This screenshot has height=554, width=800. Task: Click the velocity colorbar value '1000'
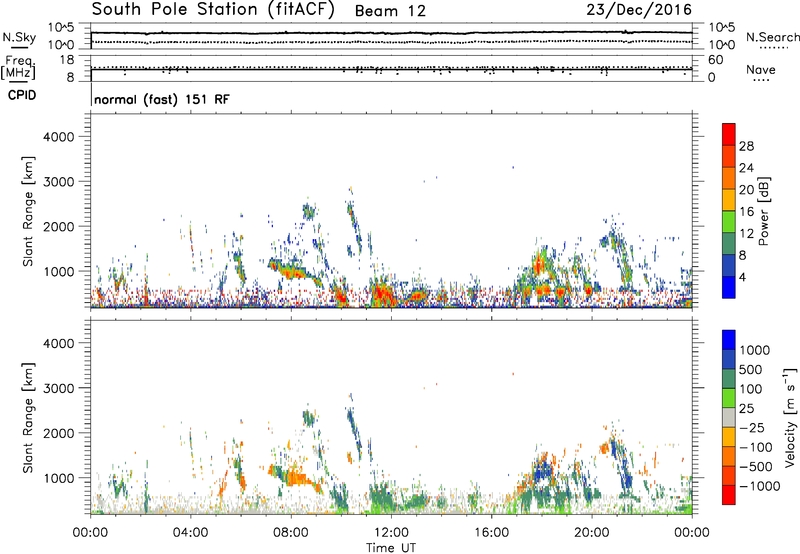tap(754, 350)
